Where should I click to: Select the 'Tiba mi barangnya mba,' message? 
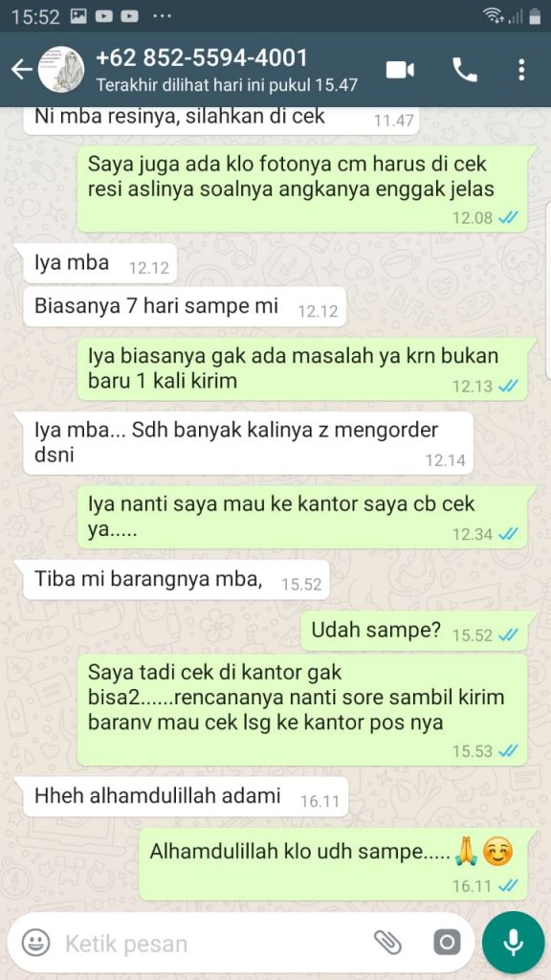[x=176, y=581]
